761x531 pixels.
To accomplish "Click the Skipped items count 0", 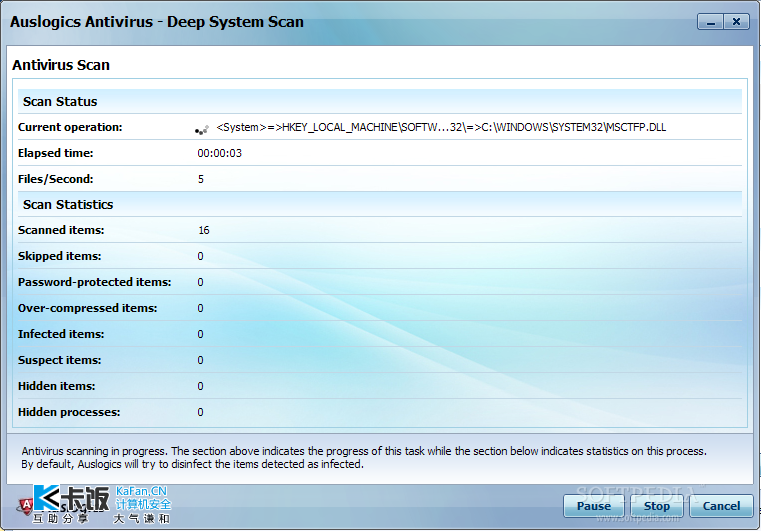I will click(200, 256).
